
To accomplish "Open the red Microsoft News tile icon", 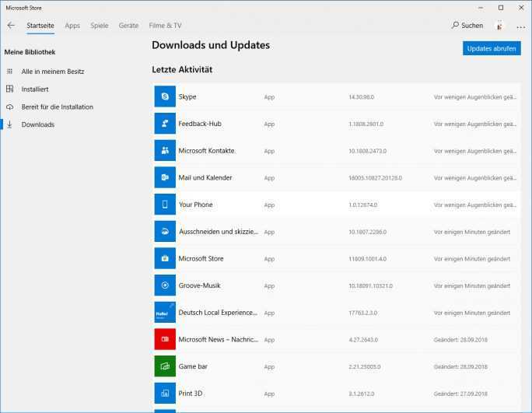I will coord(165,339).
